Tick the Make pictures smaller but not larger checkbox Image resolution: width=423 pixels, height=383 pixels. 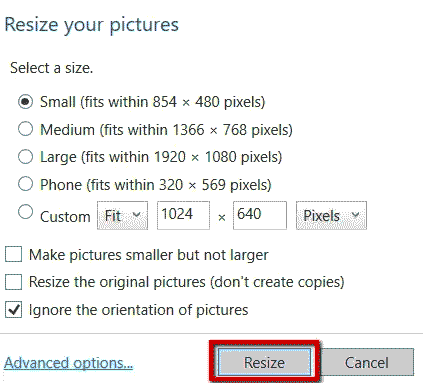click(13, 254)
